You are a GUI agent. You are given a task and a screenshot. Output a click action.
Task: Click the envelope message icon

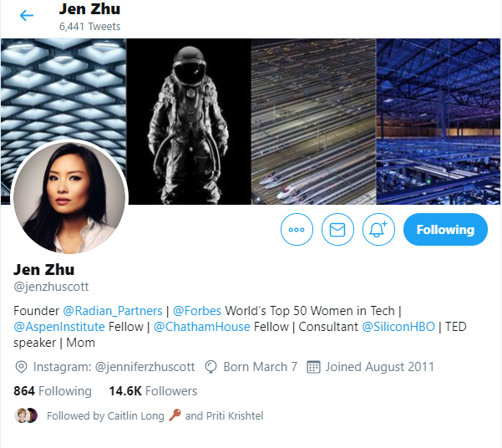click(x=337, y=230)
